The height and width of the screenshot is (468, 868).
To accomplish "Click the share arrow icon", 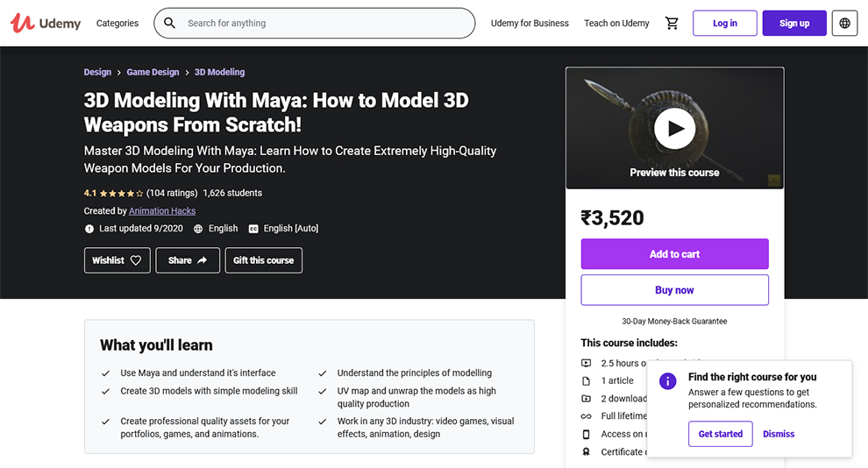I will (202, 260).
